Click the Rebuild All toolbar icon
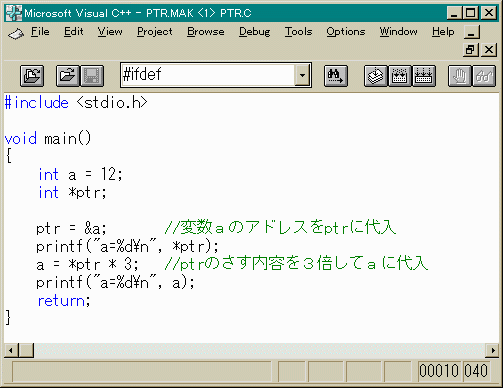 pos(424,76)
